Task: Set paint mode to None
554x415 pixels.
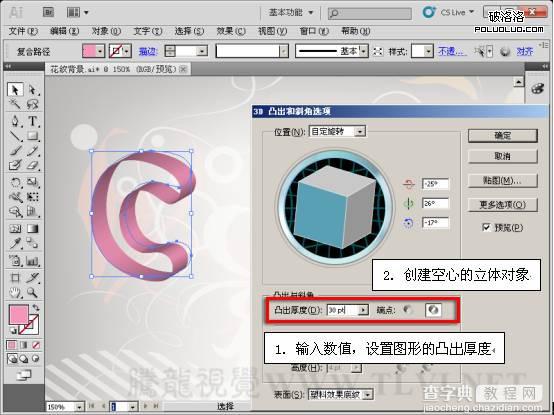Action: [36, 345]
